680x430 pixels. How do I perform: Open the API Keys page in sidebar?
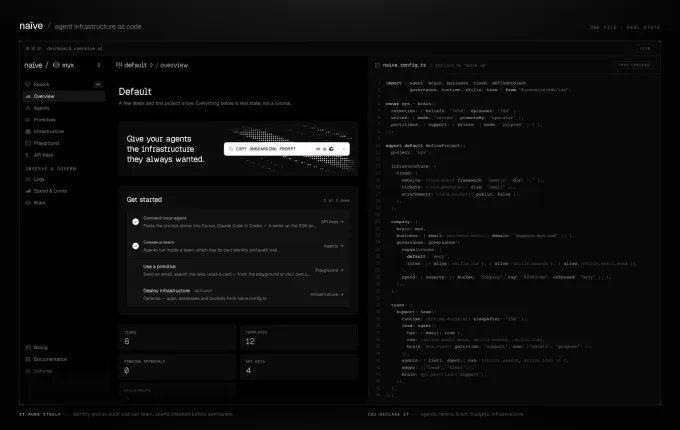pos(64,155)
